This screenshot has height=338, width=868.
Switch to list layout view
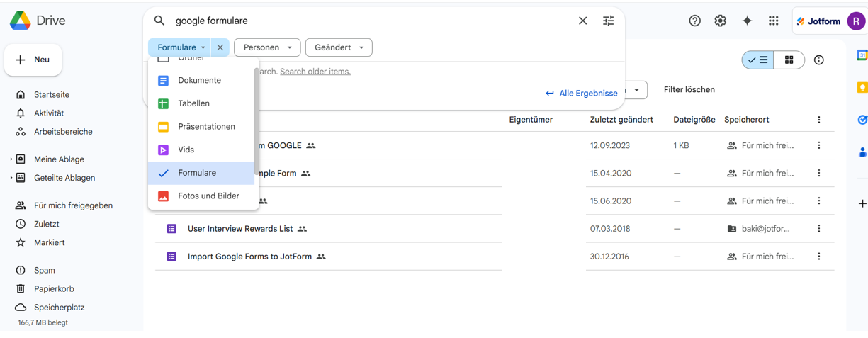click(757, 60)
